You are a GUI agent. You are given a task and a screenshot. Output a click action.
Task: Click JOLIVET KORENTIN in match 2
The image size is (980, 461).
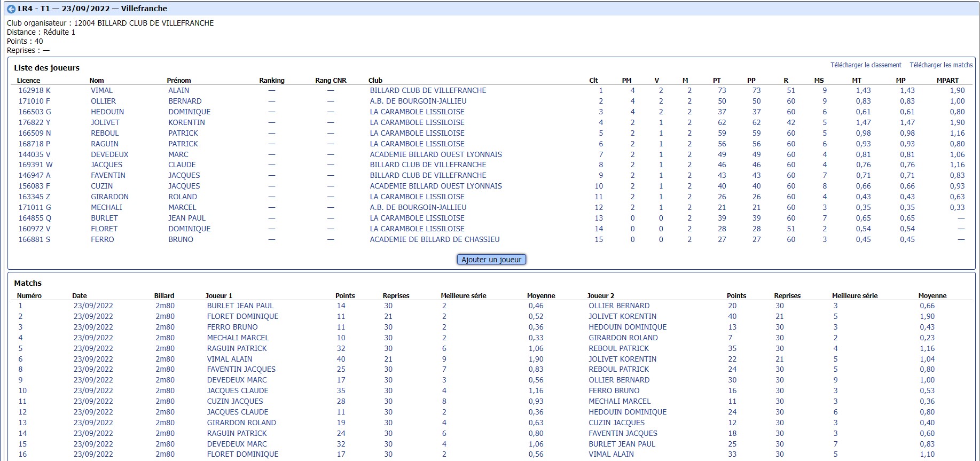tap(623, 316)
